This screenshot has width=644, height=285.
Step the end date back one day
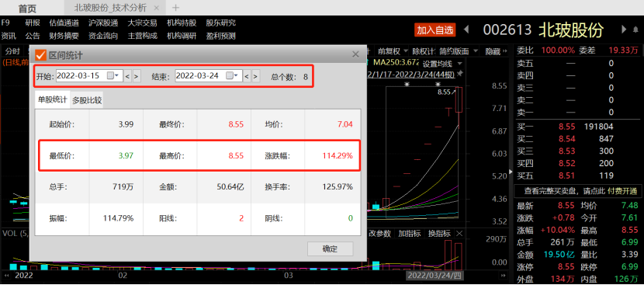pyautogui.click(x=247, y=76)
